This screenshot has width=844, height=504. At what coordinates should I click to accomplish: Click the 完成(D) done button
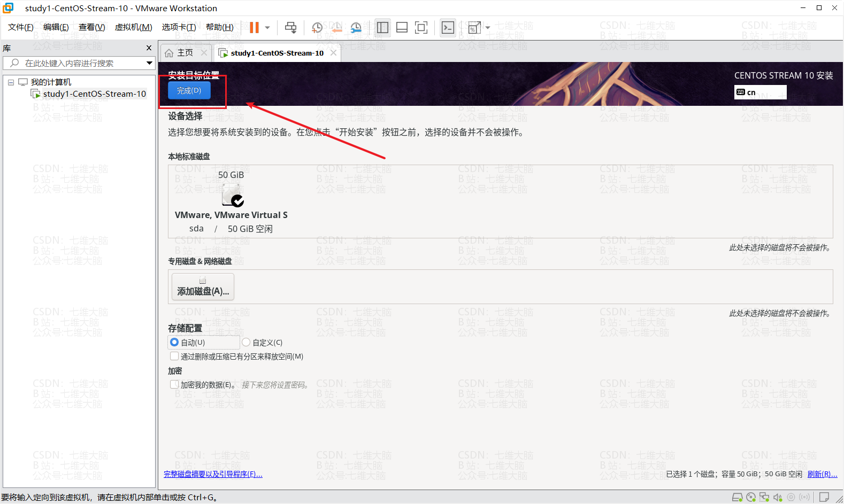[x=189, y=90]
